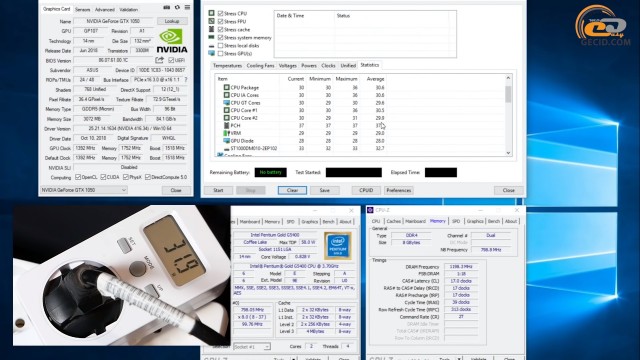Click the CPU IA Cores row icon
640x360 pixels.
click(x=227, y=95)
